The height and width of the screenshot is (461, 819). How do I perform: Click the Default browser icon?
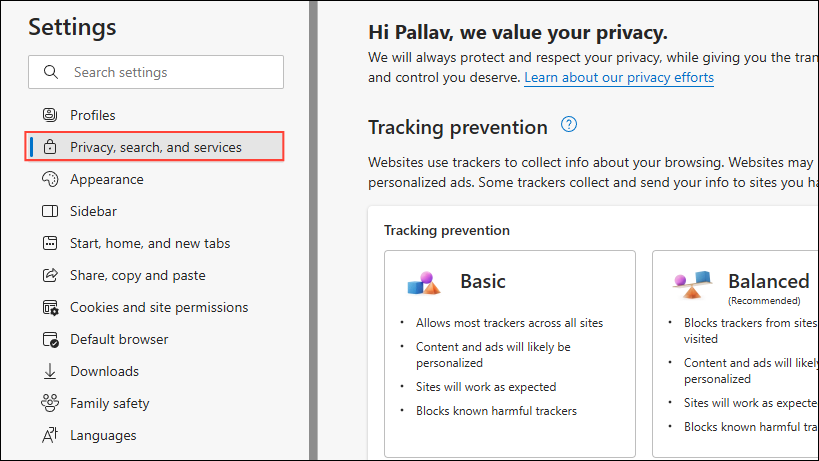click(x=50, y=339)
